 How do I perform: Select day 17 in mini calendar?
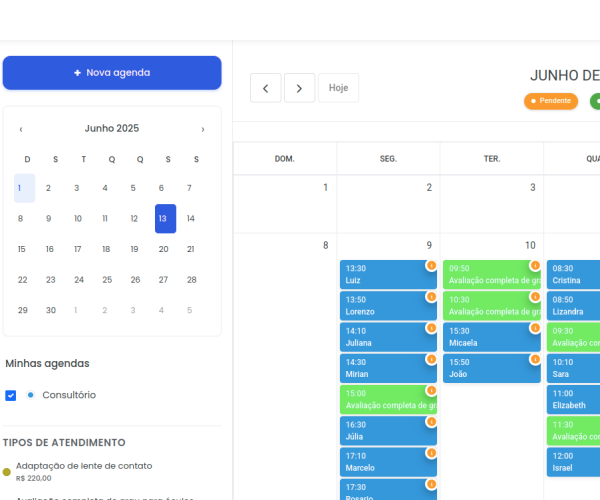tap(78, 249)
